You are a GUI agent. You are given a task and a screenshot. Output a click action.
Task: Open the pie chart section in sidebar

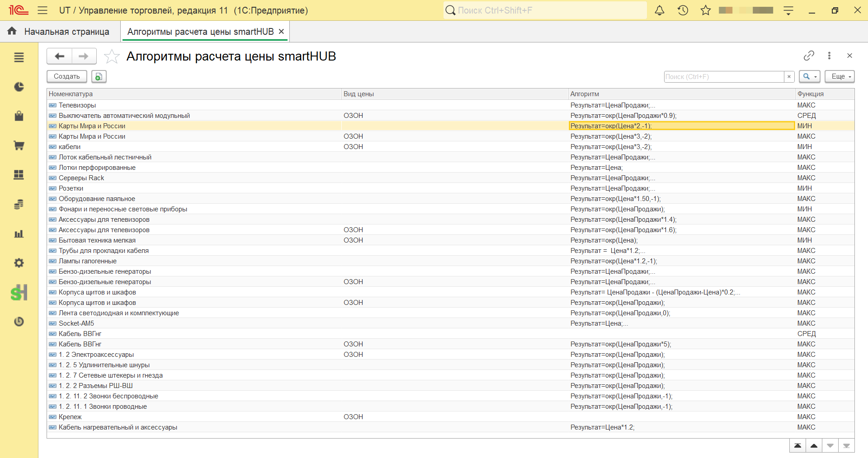point(19,87)
